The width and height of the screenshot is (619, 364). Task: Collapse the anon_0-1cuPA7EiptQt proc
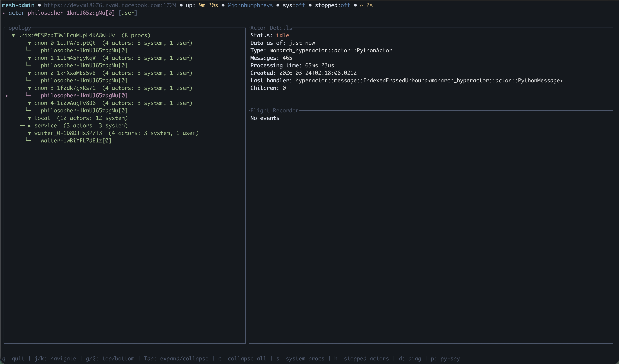point(30,43)
